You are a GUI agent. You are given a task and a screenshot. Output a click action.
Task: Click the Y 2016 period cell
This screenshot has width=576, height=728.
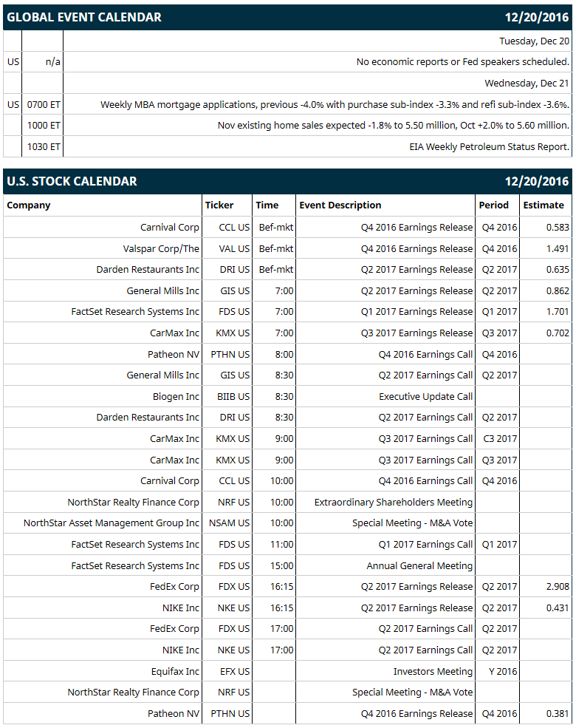coord(503,671)
